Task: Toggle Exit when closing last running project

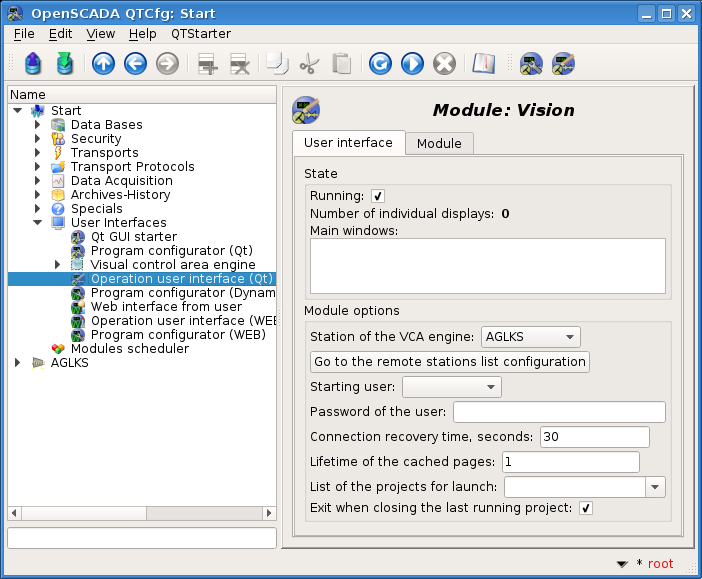Action: 586,508
